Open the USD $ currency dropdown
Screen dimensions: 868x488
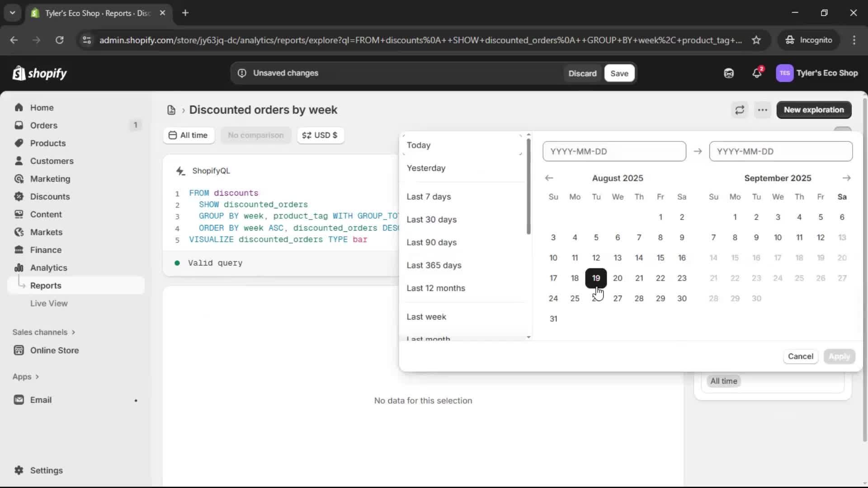tap(320, 135)
